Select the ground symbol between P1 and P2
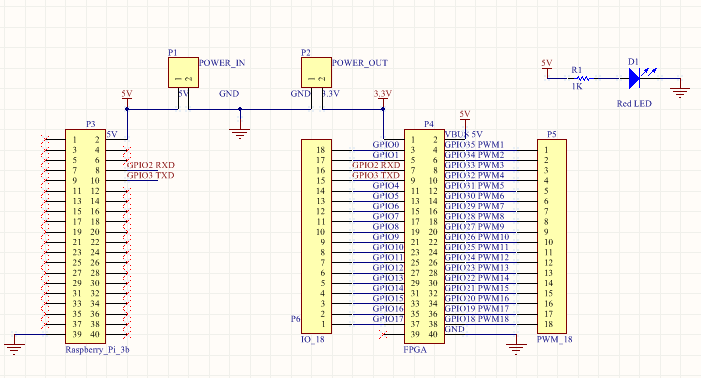This screenshot has width=701, height=378. point(240,133)
